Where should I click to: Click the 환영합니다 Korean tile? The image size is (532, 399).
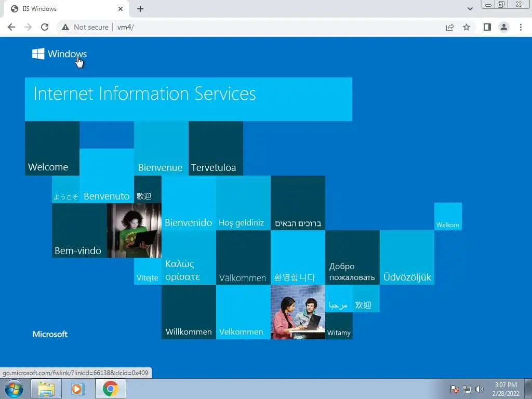(298, 258)
